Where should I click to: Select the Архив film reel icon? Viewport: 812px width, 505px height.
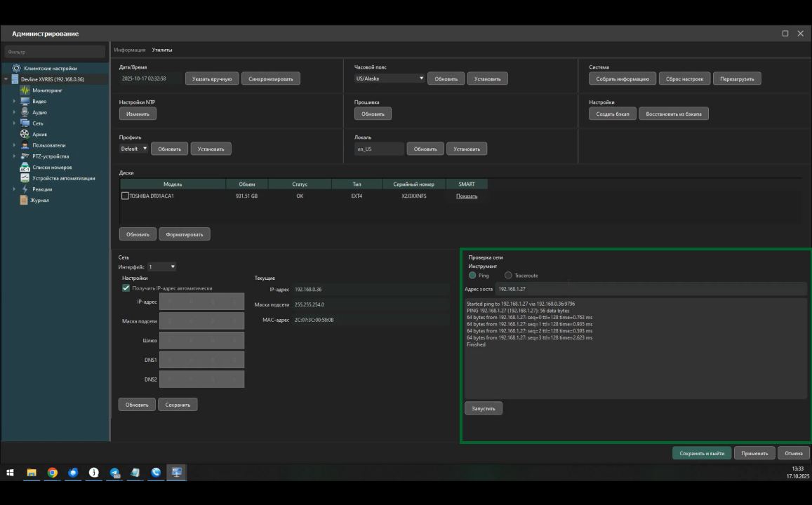pos(25,134)
